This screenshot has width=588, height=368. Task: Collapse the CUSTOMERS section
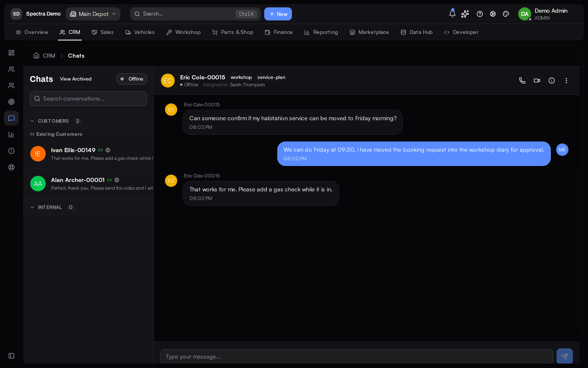32,121
